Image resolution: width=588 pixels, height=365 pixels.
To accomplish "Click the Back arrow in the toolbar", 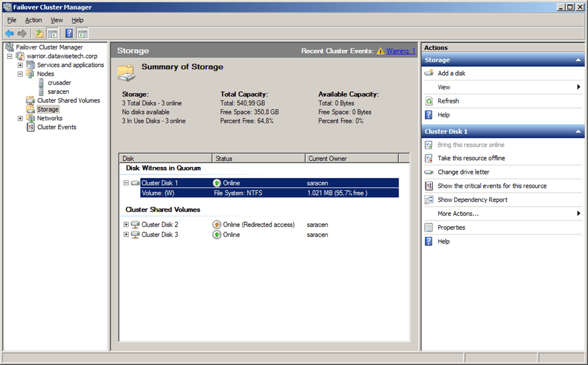I will tap(9, 33).
